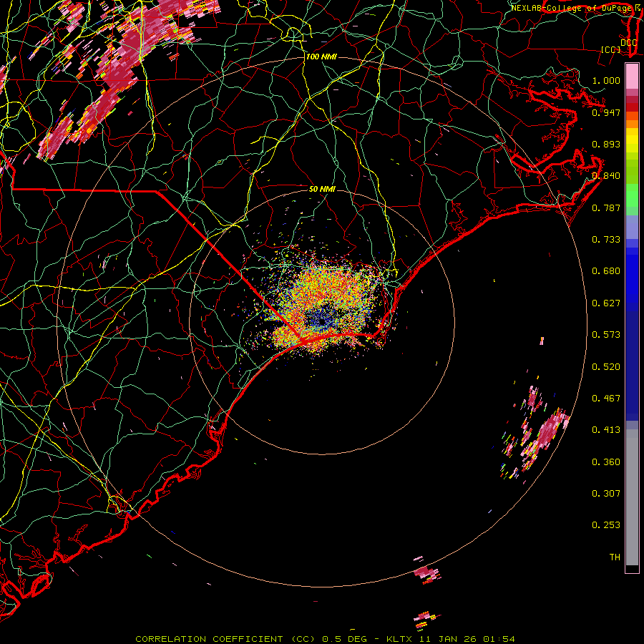644x644 pixels.
Task: Select the 0.307 scale value
Action: tap(606, 494)
